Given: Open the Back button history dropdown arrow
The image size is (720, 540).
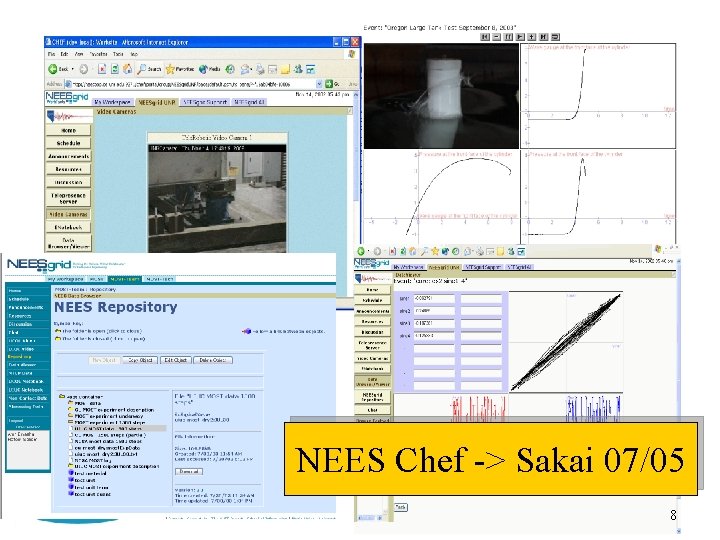Looking at the screenshot, I should coord(73,69).
